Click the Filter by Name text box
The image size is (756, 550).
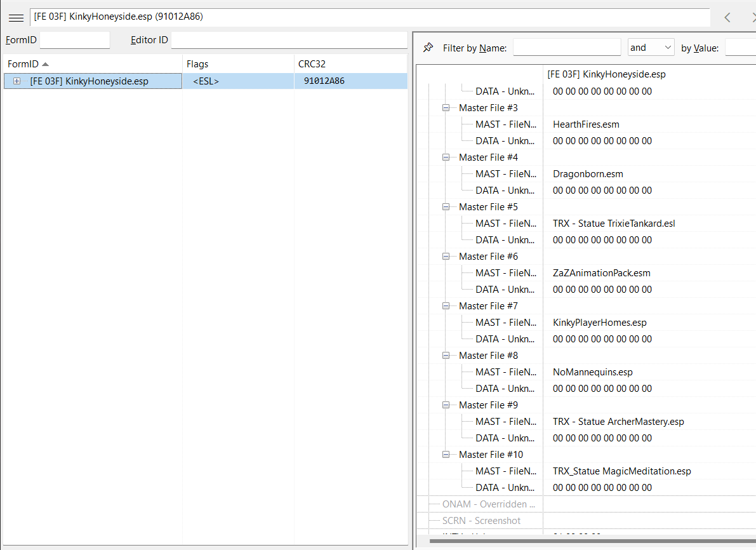[x=567, y=48]
